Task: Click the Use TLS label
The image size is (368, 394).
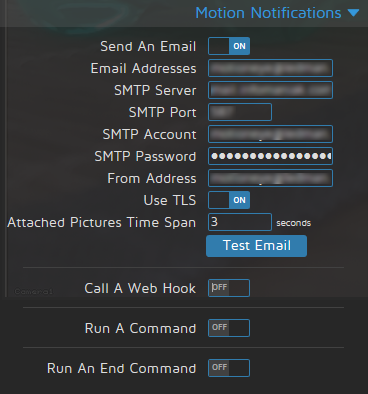Action: 170,200
